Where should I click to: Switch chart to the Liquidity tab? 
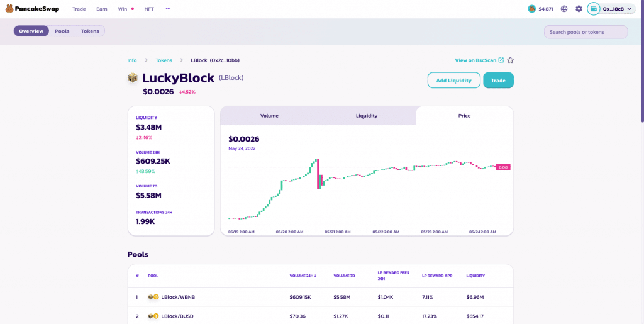(x=367, y=115)
